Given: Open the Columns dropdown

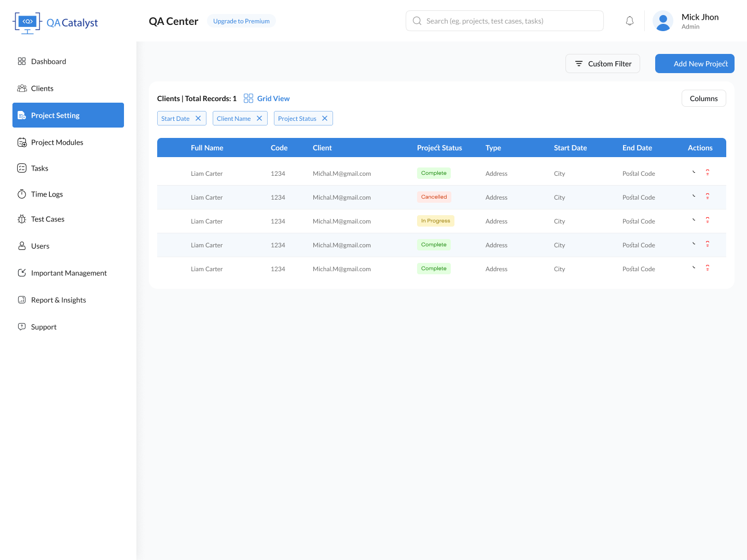Looking at the screenshot, I should [x=703, y=99].
